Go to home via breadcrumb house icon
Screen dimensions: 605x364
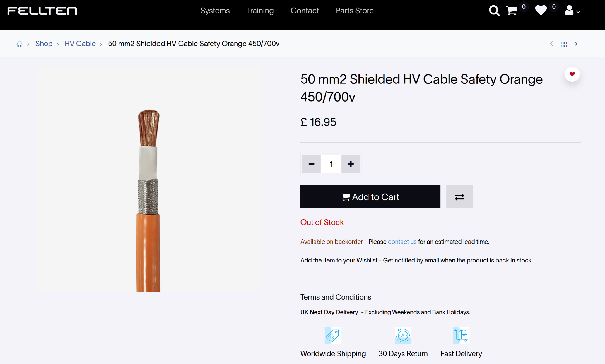coord(19,44)
